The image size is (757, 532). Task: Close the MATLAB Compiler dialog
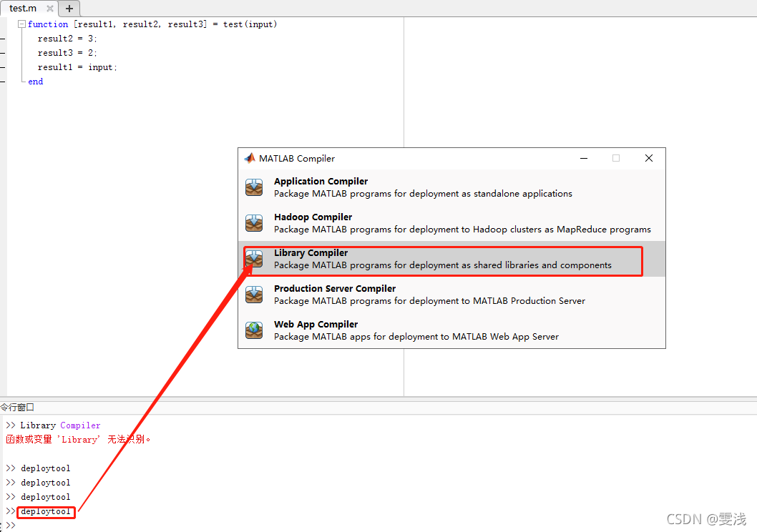tap(649, 158)
